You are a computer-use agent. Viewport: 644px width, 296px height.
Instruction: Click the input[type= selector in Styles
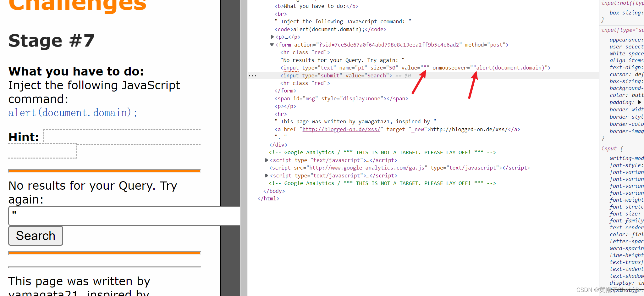pos(622,30)
